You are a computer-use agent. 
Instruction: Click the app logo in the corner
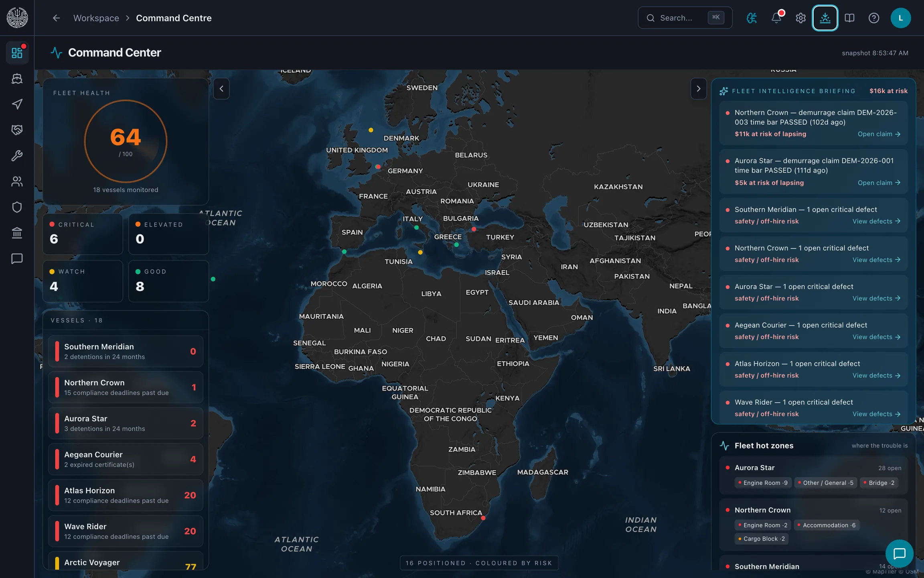(x=17, y=18)
